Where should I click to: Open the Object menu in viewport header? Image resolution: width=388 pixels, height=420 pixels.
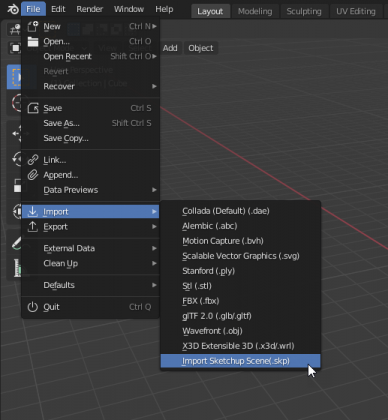pyautogui.click(x=201, y=48)
